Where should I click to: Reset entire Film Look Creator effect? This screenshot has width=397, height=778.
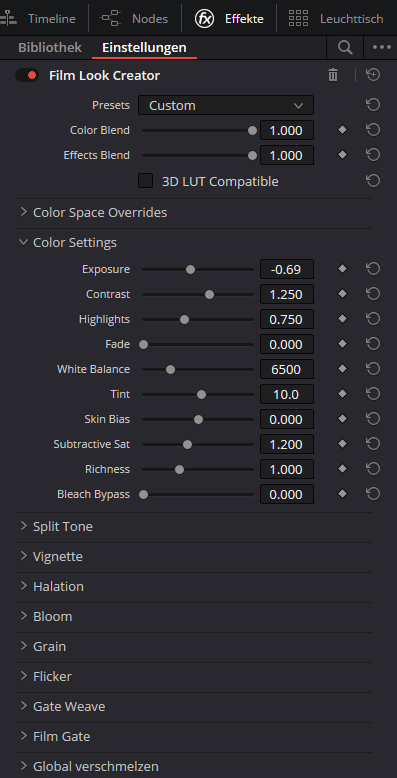coord(373,75)
